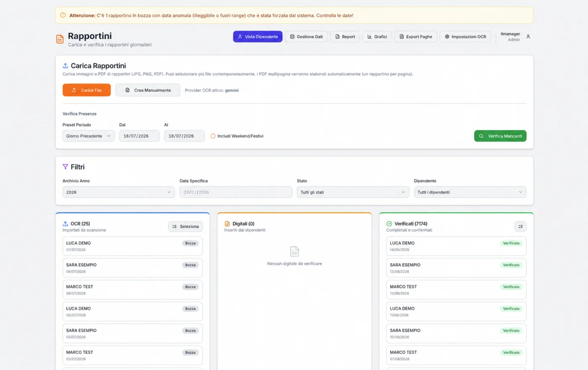Click the Seleziona button in the OCR column
This screenshot has height=370, width=588.
coord(185,227)
